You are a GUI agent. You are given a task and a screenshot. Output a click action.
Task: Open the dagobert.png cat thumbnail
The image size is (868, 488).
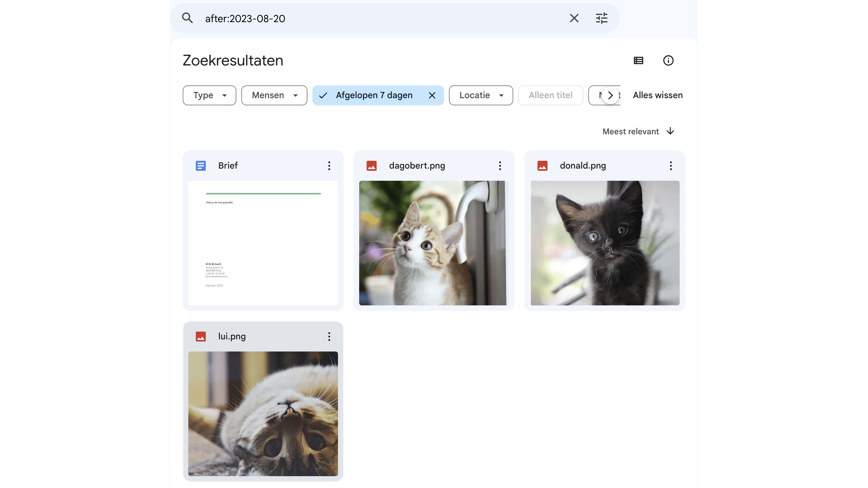coord(433,243)
